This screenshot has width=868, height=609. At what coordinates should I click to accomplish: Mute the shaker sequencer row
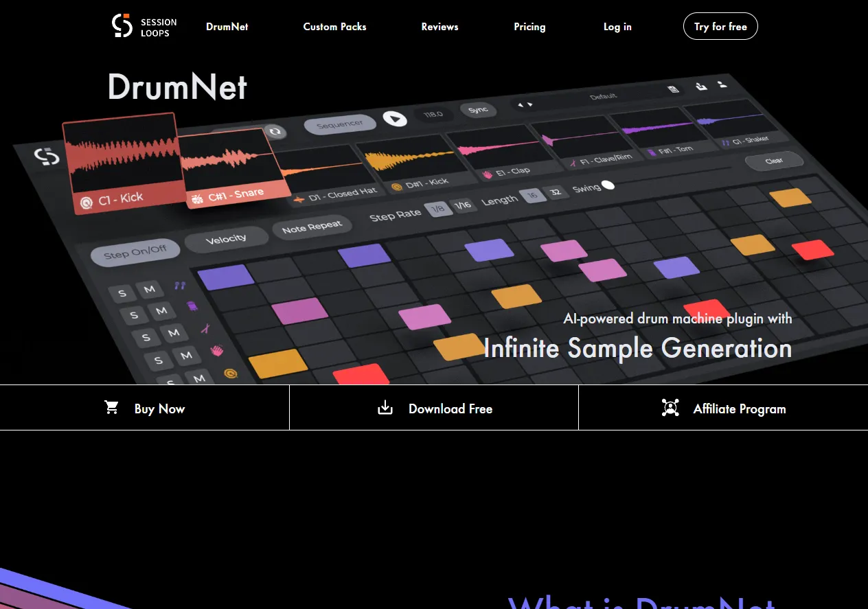pyautogui.click(x=150, y=289)
